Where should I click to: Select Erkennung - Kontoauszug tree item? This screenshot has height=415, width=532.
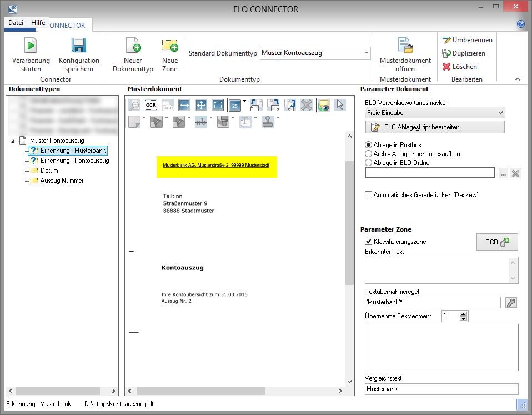tap(74, 161)
